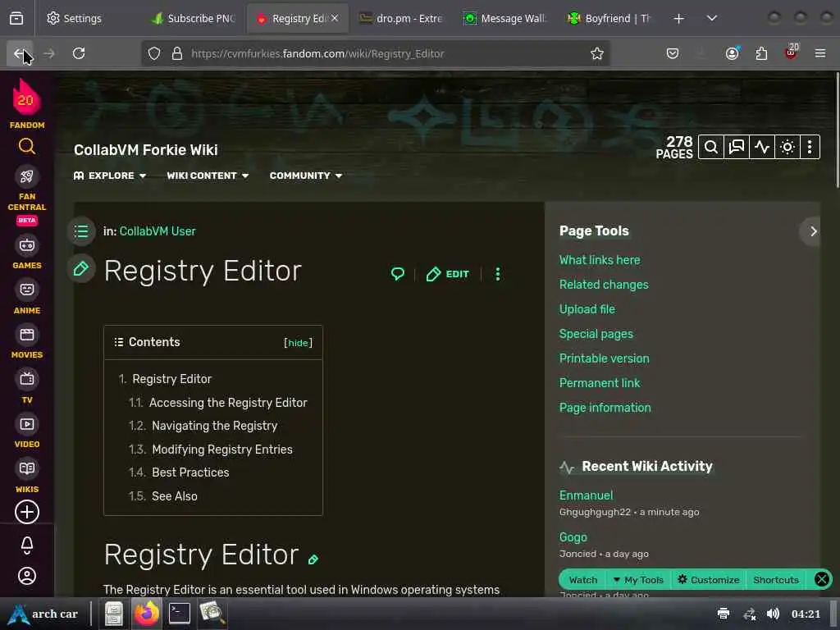Open Games category icon
This screenshot has height=630, width=840.
click(27, 245)
